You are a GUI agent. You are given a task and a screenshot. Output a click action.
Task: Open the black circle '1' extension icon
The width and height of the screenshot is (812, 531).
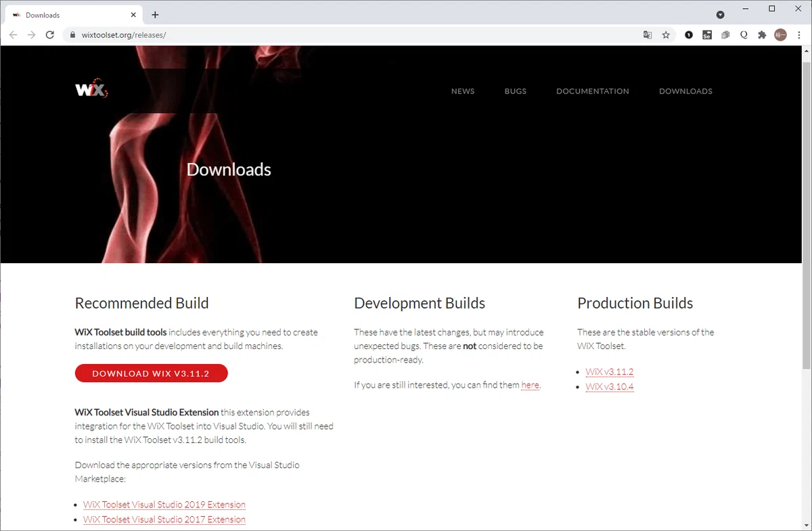click(689, 34)
